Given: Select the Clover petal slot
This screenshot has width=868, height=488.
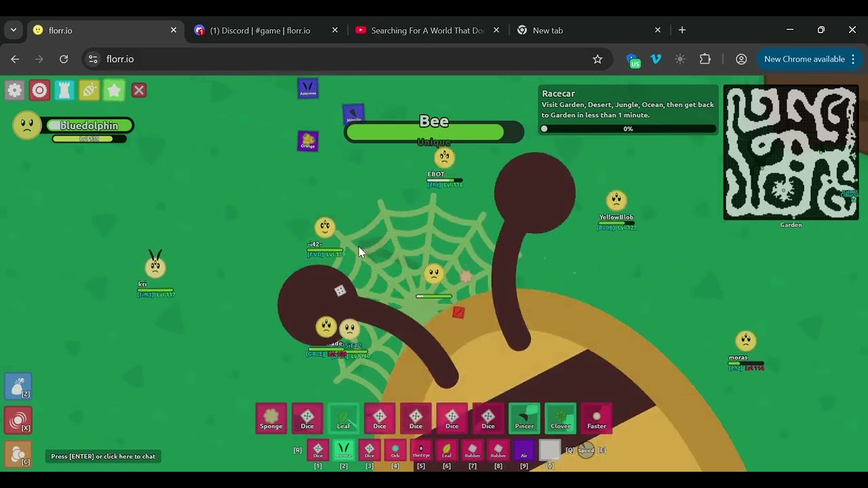Looking at the screenshot, I should pyautogui.click(x=561, y=418).
